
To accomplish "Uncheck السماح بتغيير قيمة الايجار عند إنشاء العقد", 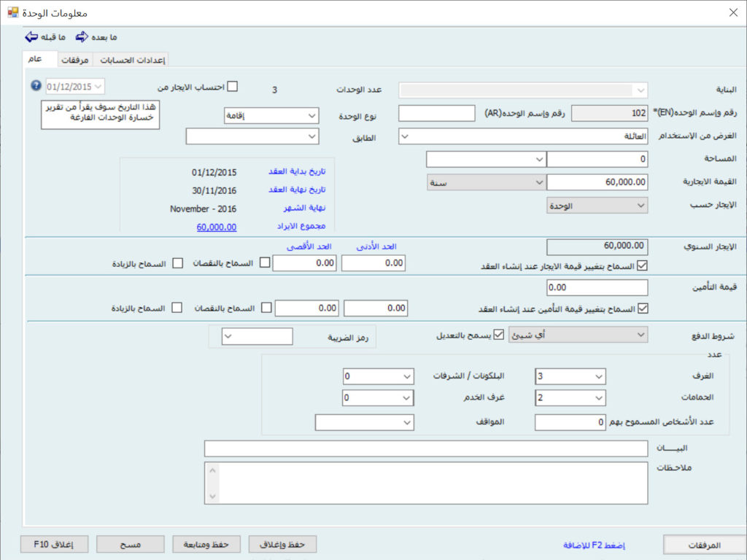I will click(642, 265).
